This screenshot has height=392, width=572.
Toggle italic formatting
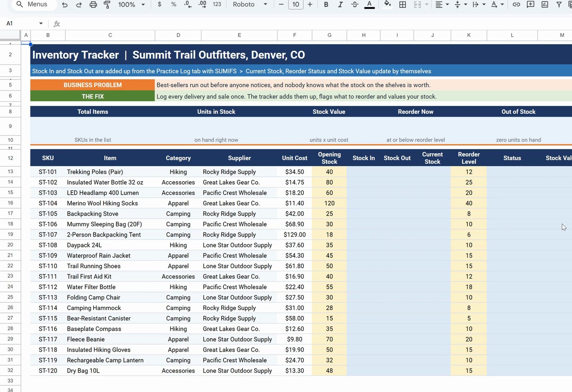coord(340,4)
